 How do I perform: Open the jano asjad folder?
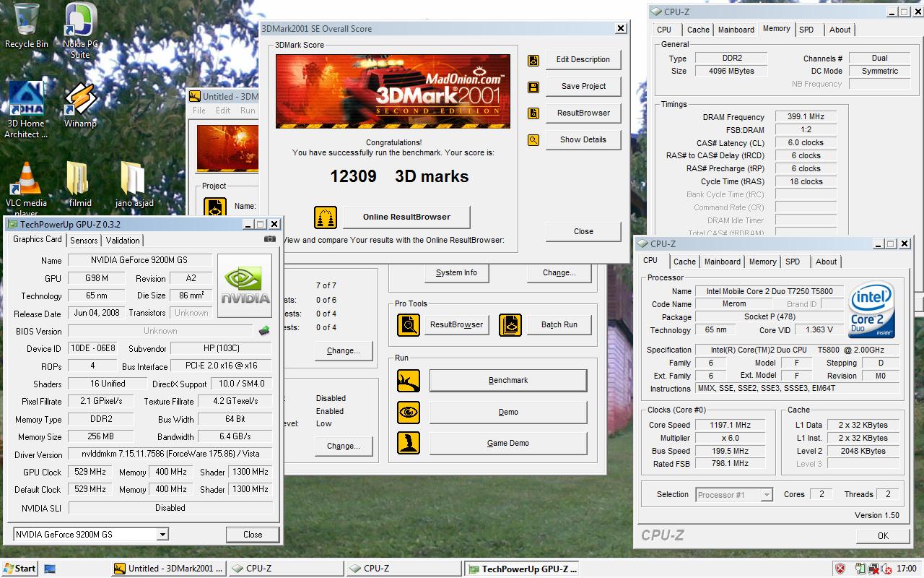[x=134, y=184]
